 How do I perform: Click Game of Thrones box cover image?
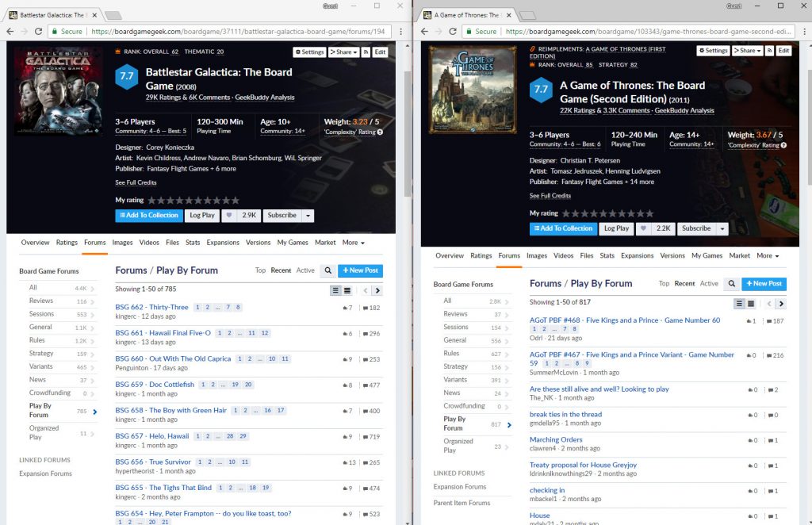pyautogui.click(x=473, y=90)
